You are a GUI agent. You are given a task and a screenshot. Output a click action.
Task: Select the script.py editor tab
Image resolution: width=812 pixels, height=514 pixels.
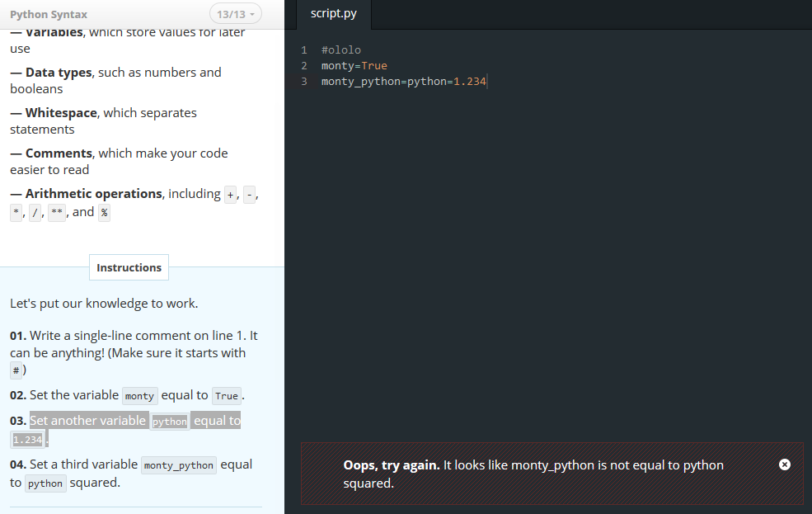334,14
